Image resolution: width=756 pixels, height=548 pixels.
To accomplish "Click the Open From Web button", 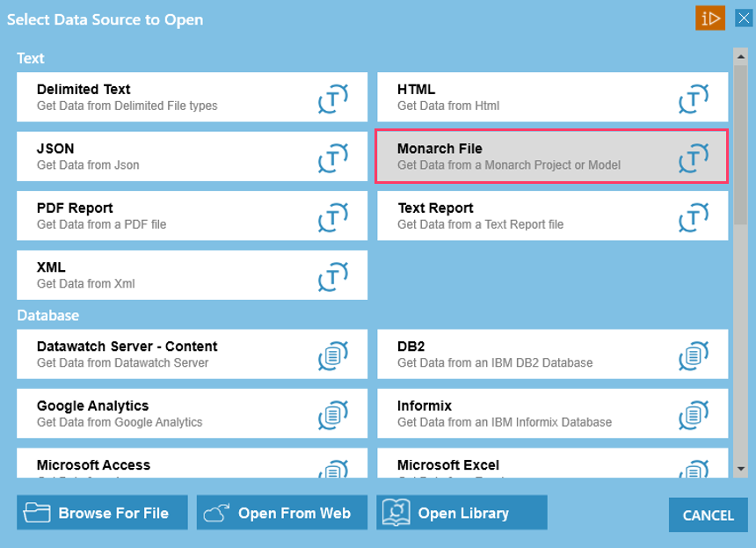I will 282,512.
